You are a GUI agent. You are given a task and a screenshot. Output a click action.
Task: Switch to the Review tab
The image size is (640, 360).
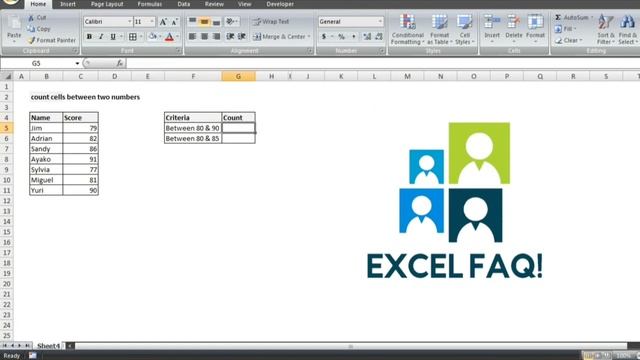coord(214,4)
